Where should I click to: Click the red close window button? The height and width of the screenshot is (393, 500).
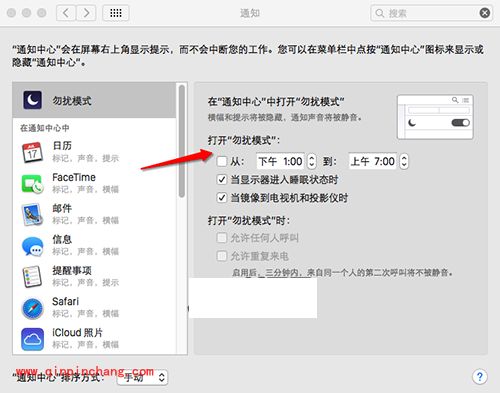pos(11,13)
